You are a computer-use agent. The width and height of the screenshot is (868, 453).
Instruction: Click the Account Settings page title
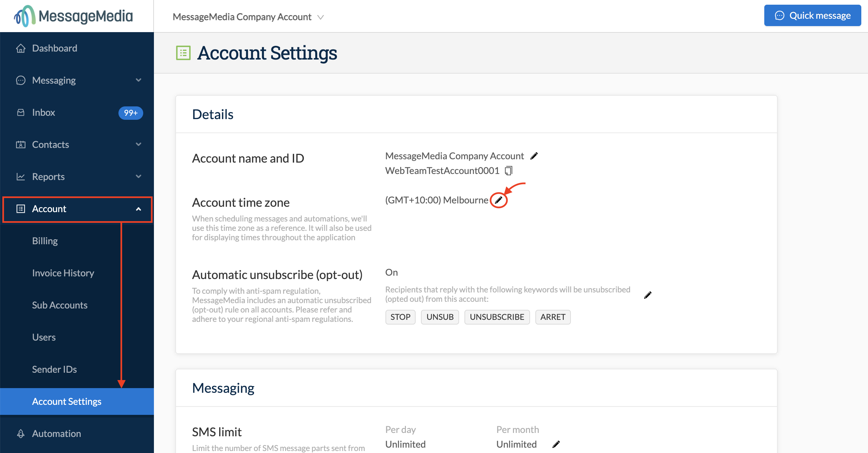[267, 53]
